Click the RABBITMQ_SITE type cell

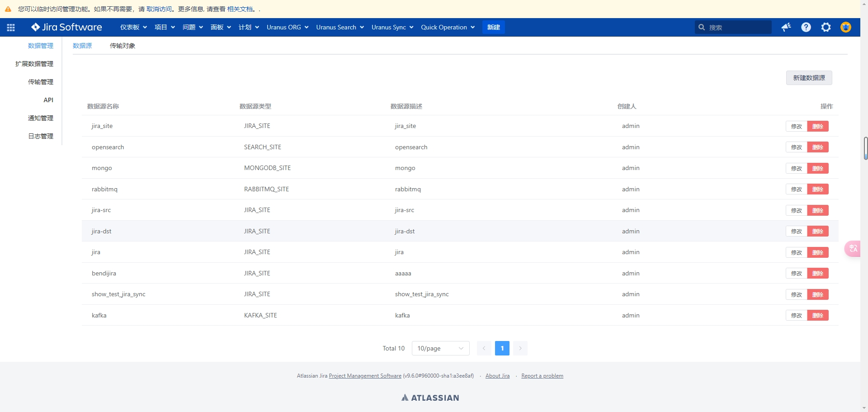click(x=266, y=189)
